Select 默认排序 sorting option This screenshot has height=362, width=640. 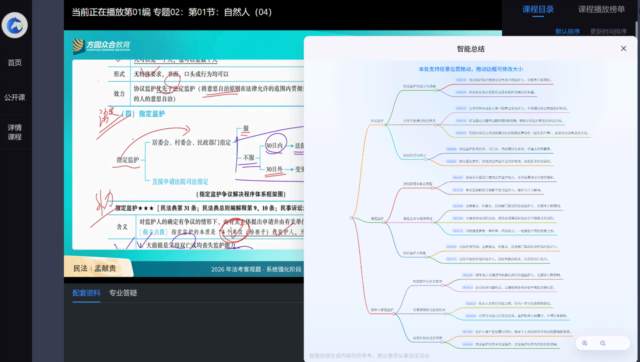tap(567, 31)
